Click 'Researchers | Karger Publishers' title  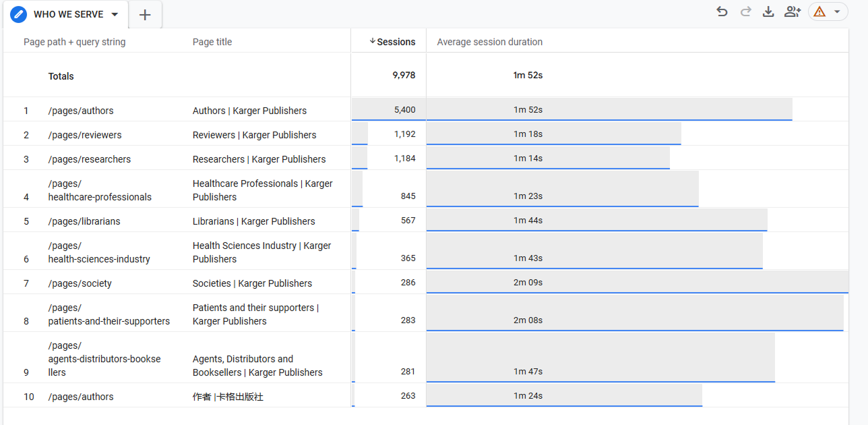click(259, 159)
